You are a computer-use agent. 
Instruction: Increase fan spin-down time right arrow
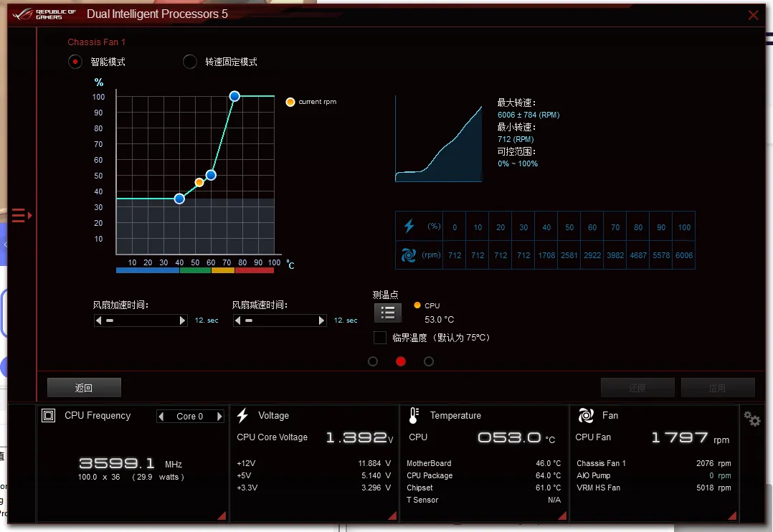point(321,320)
